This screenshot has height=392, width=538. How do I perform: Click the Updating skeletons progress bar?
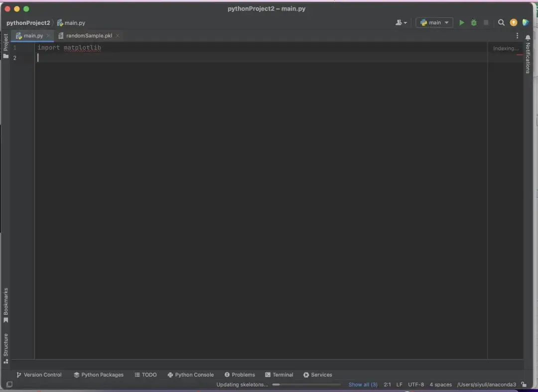click(307, 385)
